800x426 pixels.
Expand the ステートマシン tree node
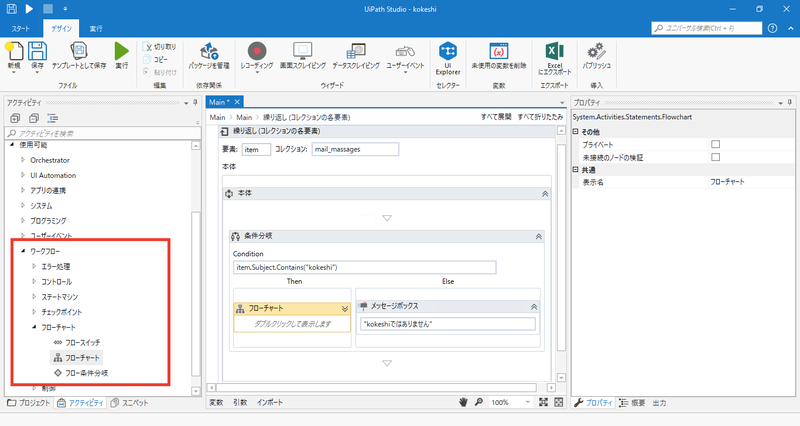[34, 296]
